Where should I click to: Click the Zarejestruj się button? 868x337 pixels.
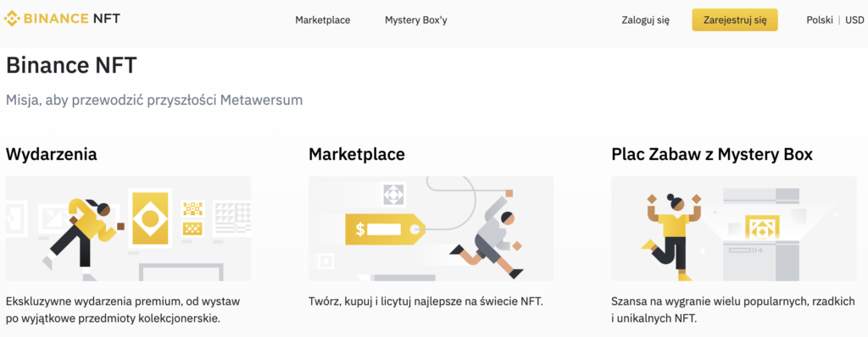pyautogui.click(x=735, y=20)
